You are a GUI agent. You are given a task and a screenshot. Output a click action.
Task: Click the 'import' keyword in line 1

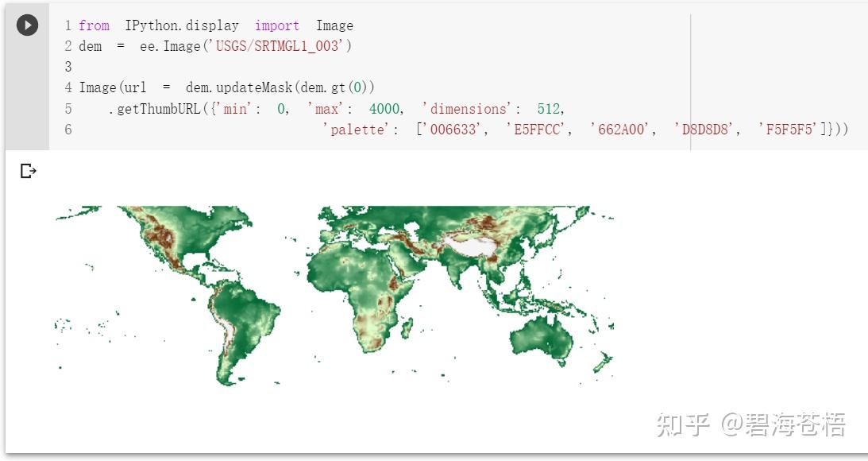click(x=277, y=25)
